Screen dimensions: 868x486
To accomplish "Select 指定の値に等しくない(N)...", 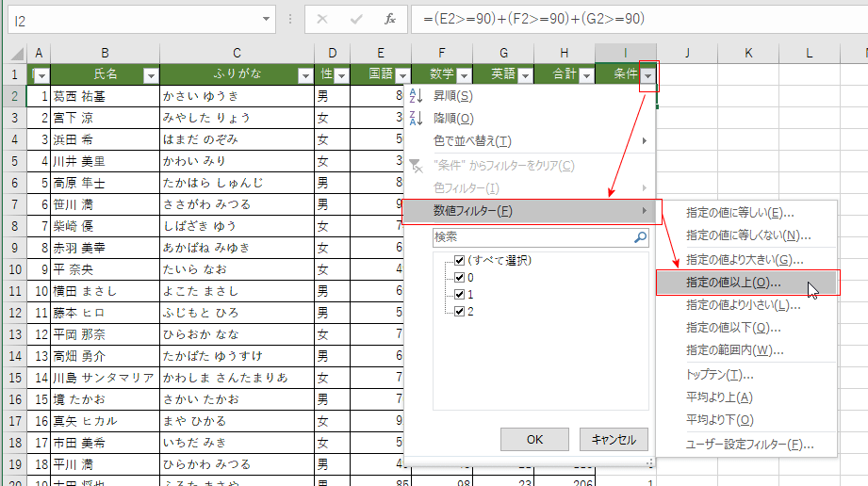I will coord(746,235).
